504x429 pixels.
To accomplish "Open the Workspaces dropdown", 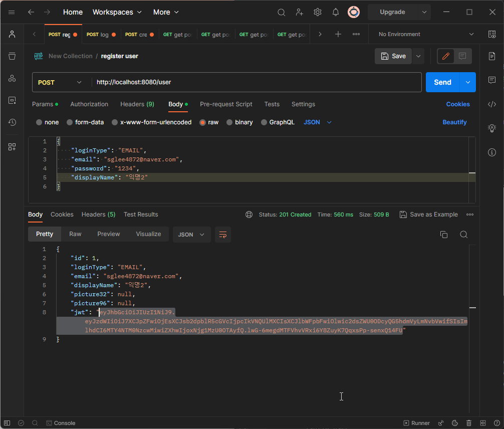I will click(x=117, y=12).
